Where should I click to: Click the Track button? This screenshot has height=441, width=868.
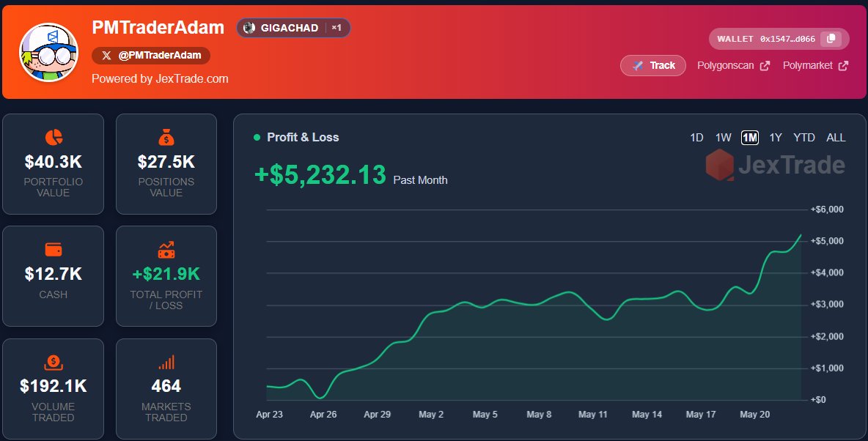coord(653,65)
